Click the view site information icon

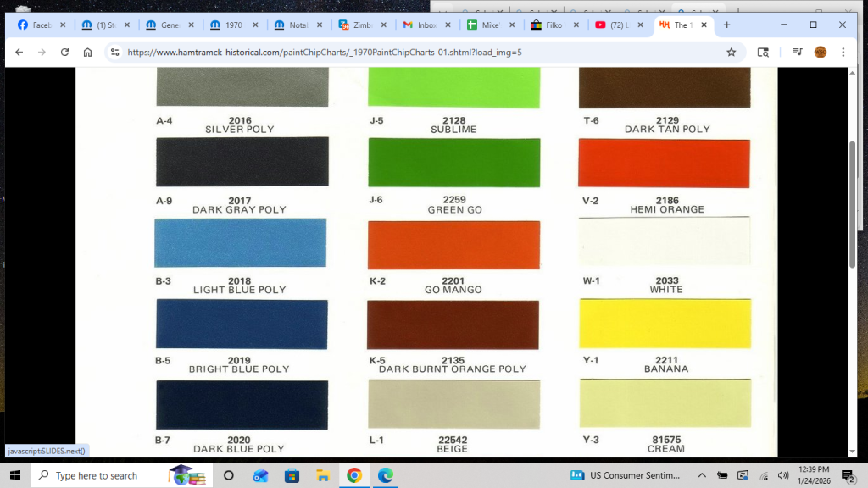(x=115, y=52)
